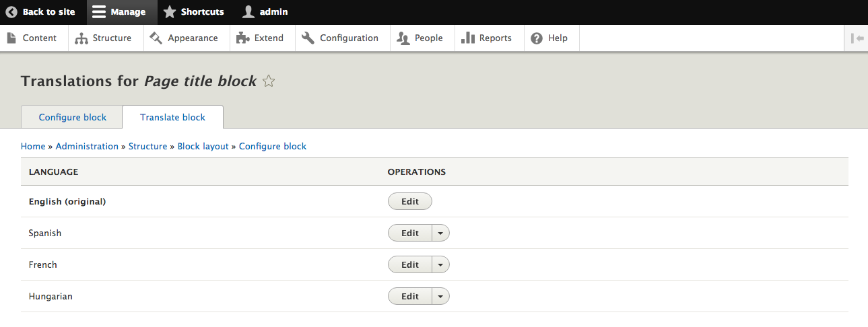The height and width of the screenshot is (327, 868).
Task: Select the Translate block tab
Action: [x=172, y=117]
